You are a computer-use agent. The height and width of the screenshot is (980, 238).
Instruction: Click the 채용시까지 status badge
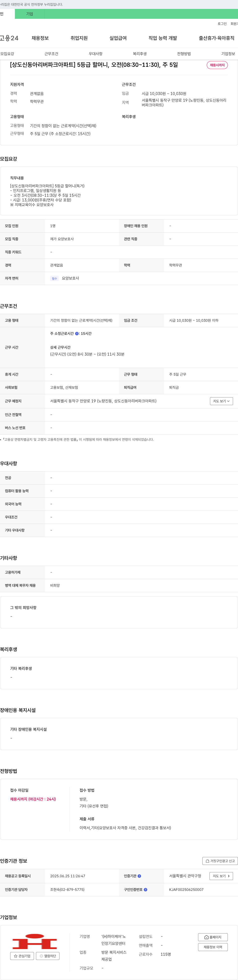[217, 65]
